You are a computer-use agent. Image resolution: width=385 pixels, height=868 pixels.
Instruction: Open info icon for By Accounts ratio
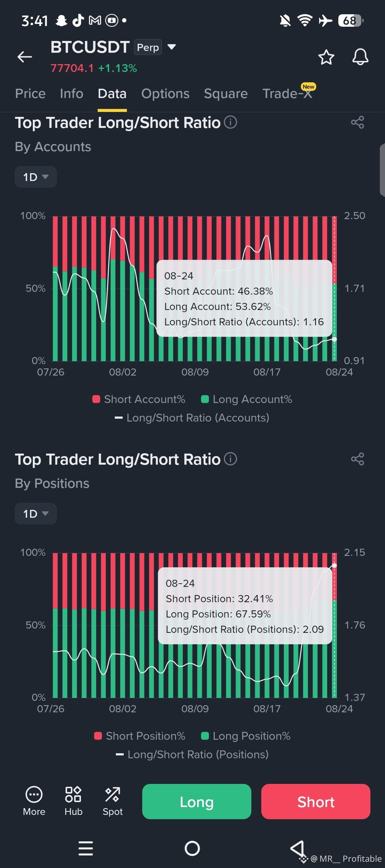point(230,122)
